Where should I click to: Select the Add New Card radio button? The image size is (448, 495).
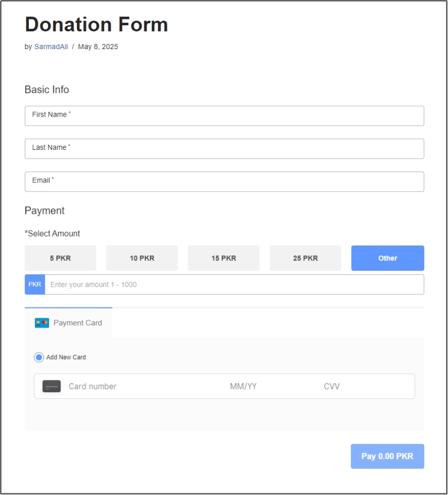click(39, 357)
